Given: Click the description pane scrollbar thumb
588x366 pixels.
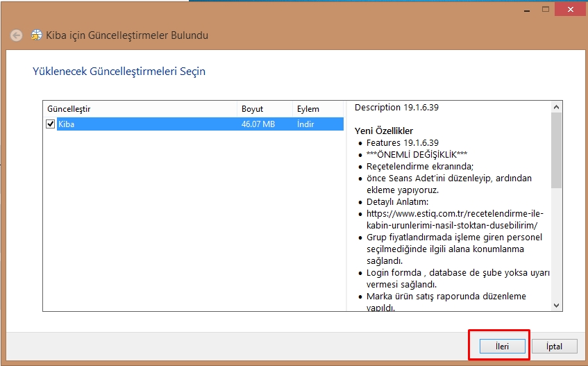Looking at the screenshot, I should click(x=556, y=149).
